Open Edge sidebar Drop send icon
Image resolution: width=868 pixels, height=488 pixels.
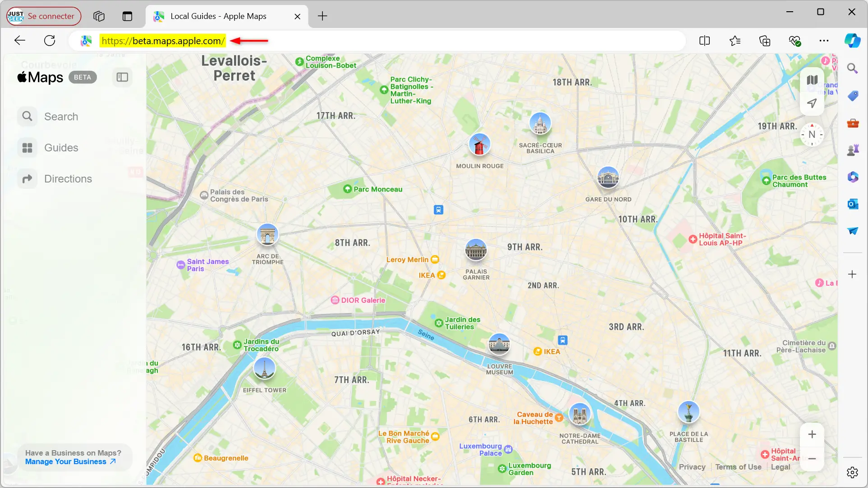pos(852,231)
